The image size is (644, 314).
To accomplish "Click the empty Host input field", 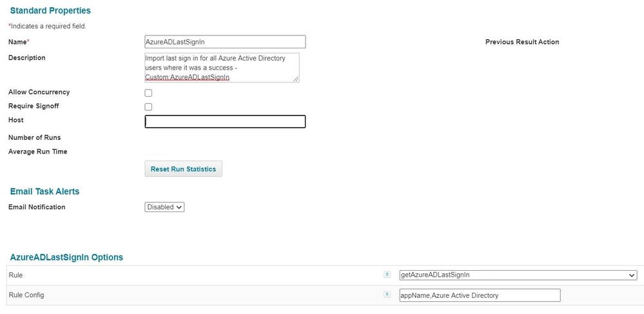I will pos(225,121).
